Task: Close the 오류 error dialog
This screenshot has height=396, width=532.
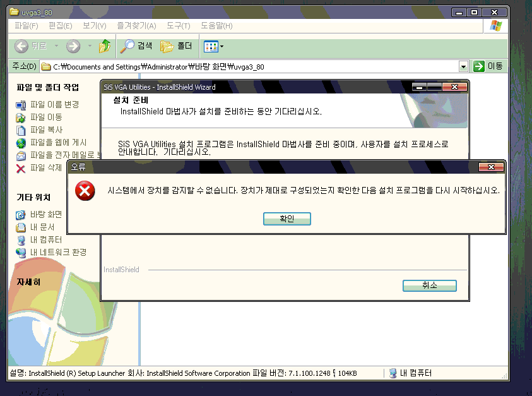Action: click(x=491, y=167)
